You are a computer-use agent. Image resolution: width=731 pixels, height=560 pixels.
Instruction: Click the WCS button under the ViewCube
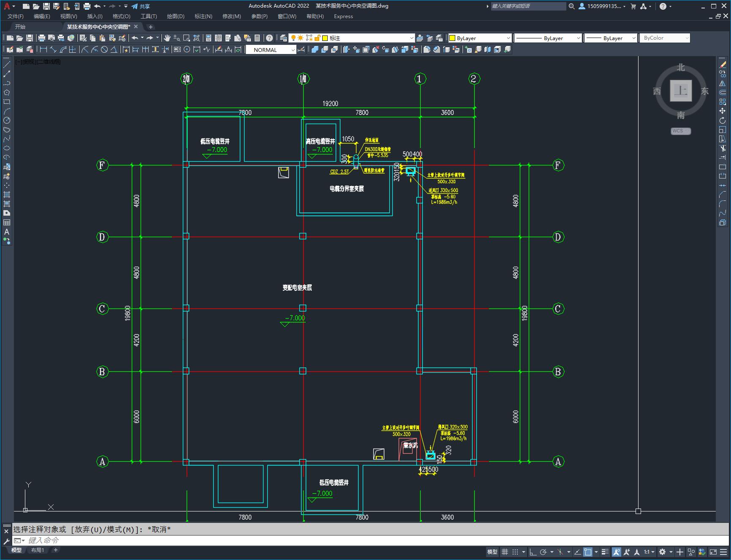pos(680,131)
